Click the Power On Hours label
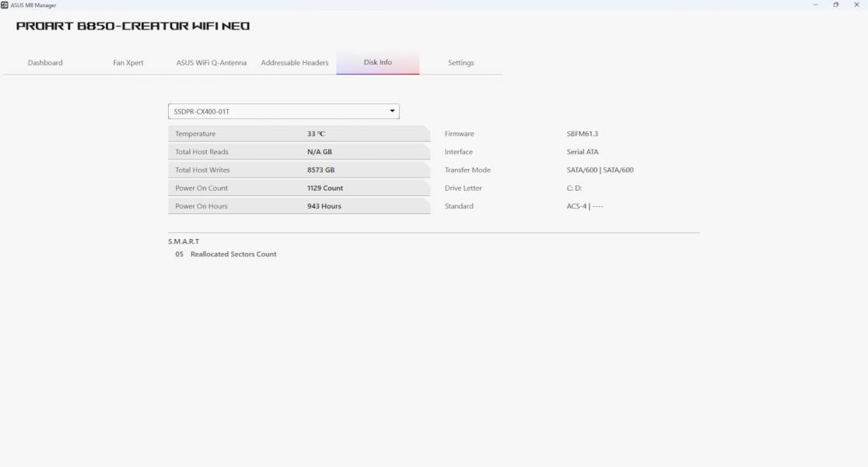The height and width of the screenshot is (467, 868). [x=201, y=206]
